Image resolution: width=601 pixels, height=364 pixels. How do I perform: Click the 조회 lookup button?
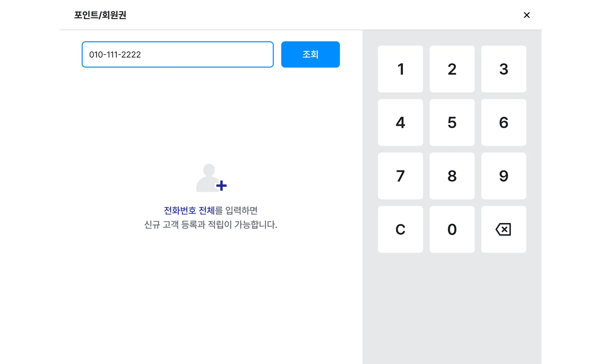310,54
